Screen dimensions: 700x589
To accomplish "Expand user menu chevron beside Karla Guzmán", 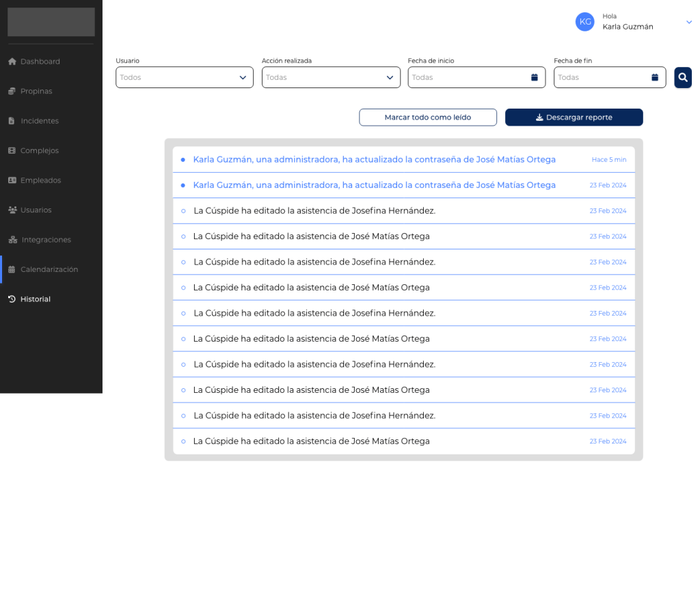I will click(x=688, y=23).
